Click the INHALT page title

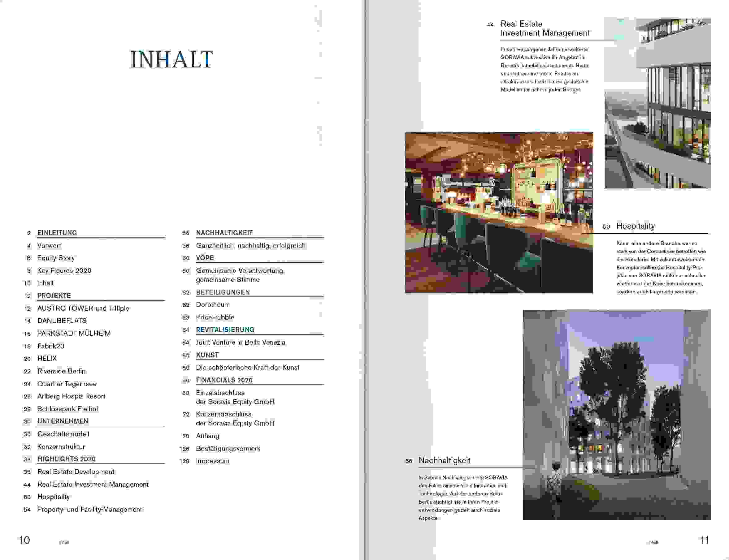pos(171,60)
